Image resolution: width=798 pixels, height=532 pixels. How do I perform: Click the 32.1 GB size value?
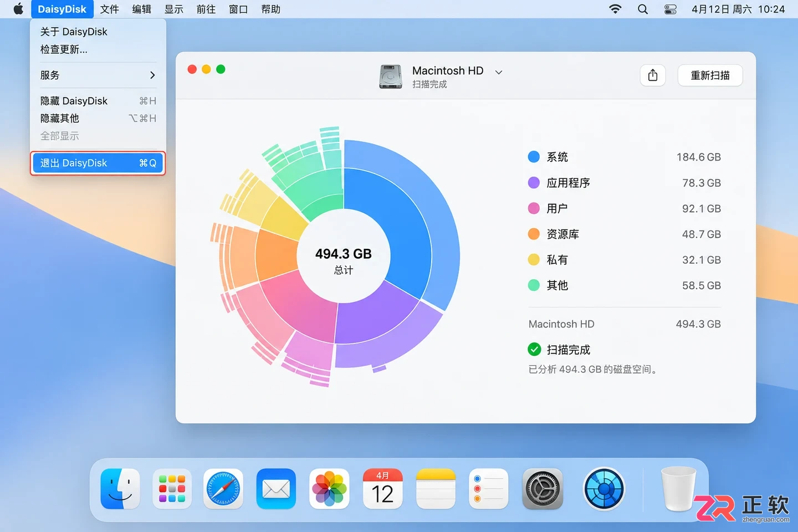point(701,259)
